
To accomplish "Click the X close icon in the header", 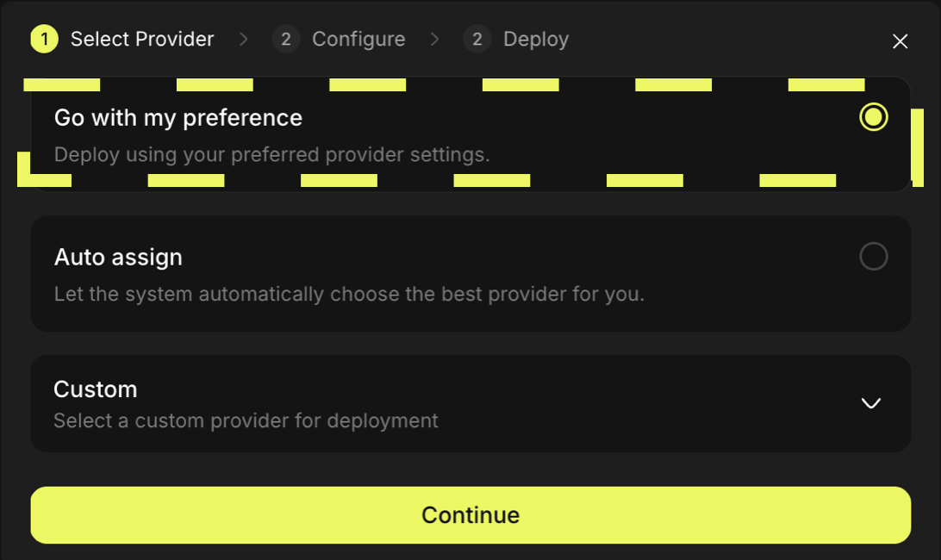I will [900, 40].
